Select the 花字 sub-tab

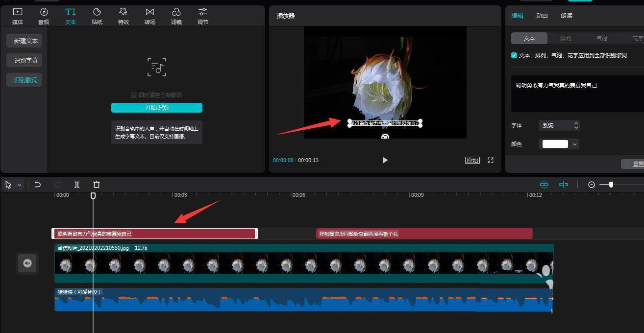(x=638, y=38)
